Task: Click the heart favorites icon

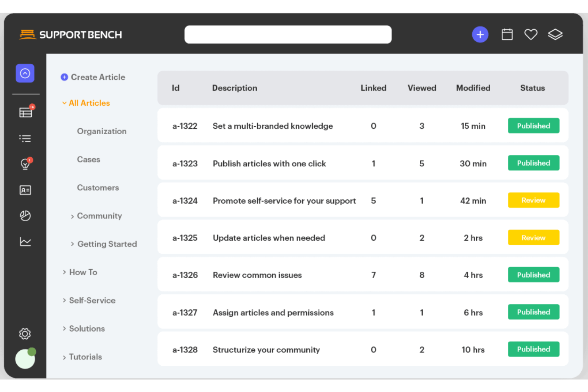Action: pyautogui.click(x=531, y=35)
